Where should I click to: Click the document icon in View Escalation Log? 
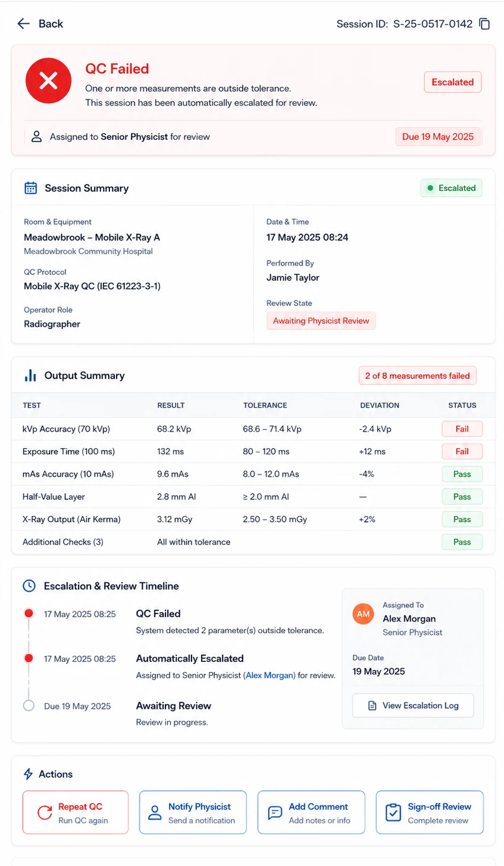(x=372, y=705)
